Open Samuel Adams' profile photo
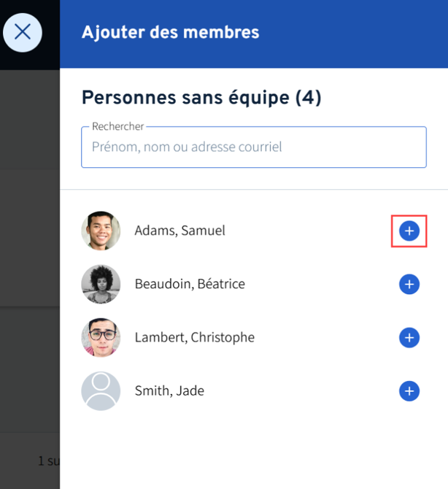The height and width of the screenshot is (489, 448). pyautogui.click(x=101, y=231)
